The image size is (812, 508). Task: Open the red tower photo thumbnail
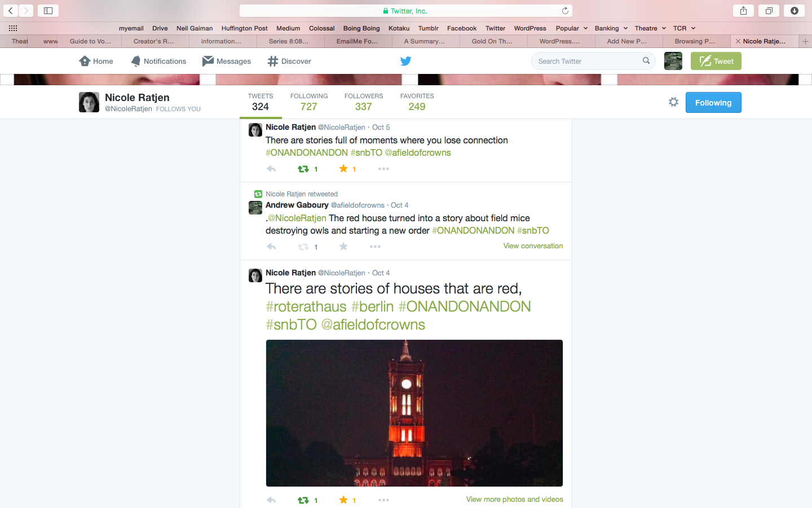(414, 413)
